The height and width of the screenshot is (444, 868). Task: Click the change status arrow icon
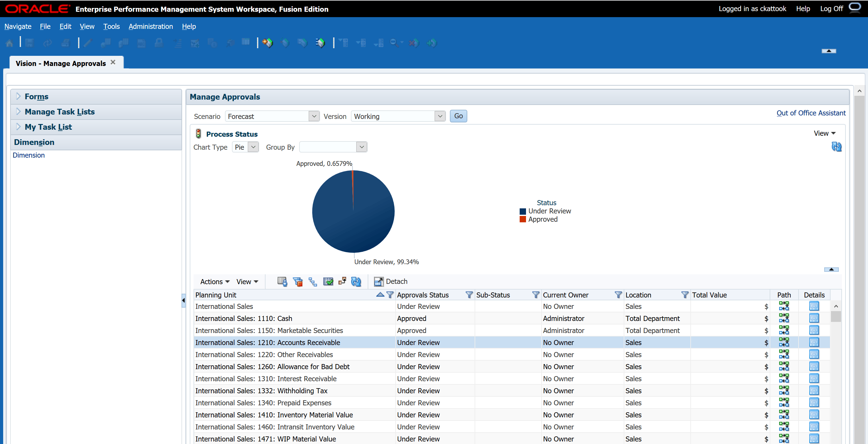[x=342, y=281]
